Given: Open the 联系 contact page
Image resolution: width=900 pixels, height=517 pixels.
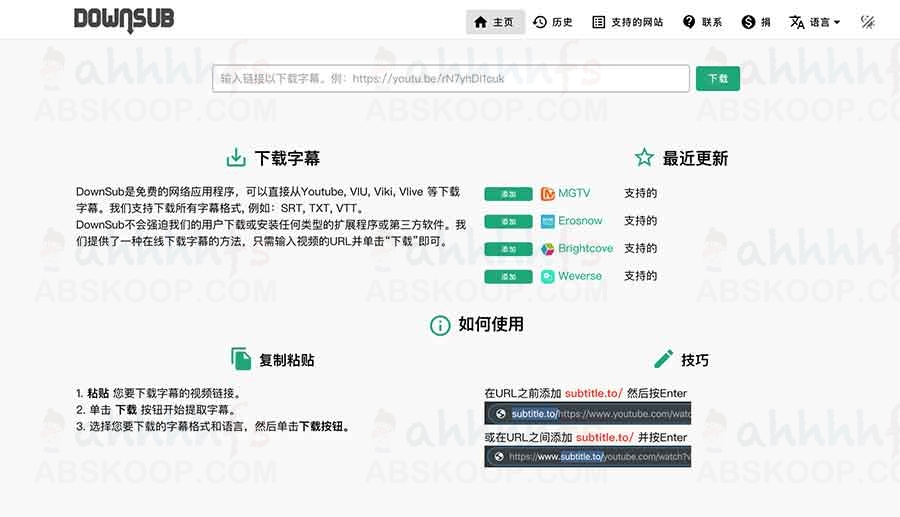Looking at the screenshot, I should [702, 22].
